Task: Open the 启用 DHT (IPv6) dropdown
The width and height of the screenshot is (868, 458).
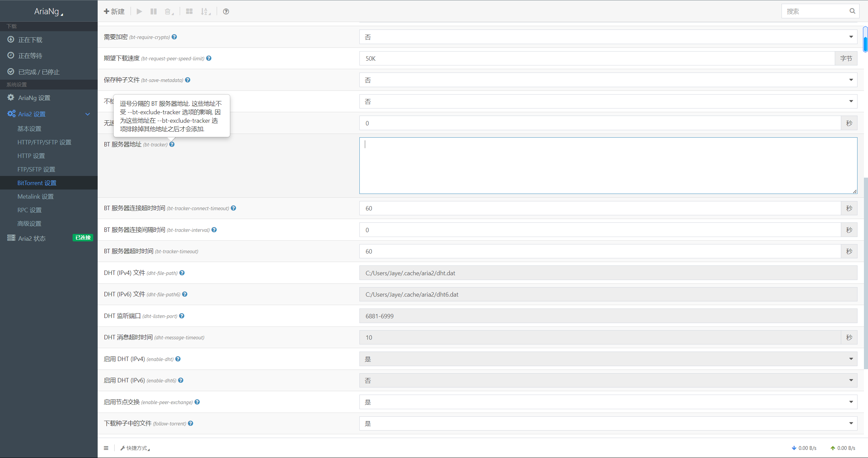Action: [608, 380]
